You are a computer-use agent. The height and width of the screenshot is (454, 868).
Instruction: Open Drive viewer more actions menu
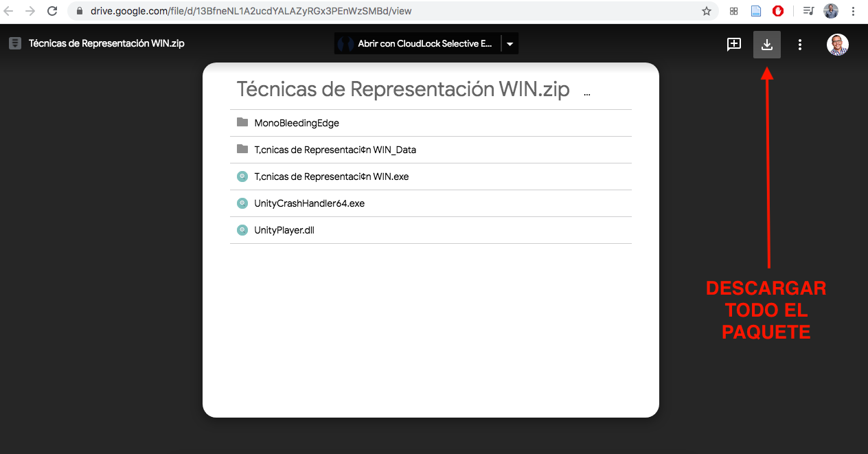click(x=800, y=45)
